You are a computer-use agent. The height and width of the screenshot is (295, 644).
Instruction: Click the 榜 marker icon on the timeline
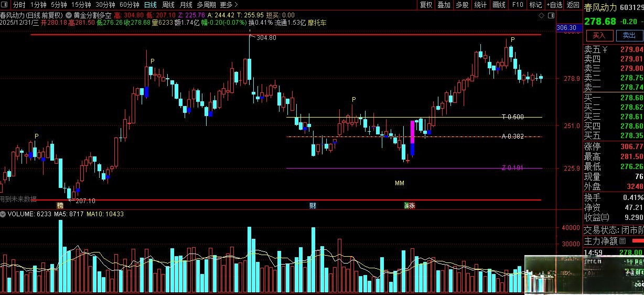click(60, 205)
